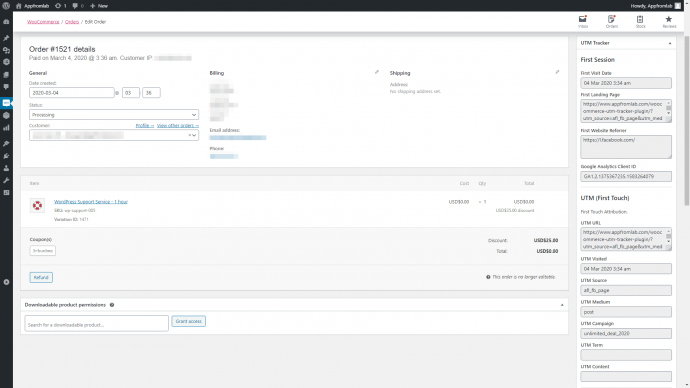Select the UTM Source field
The width and height of the screenshot is (690, 388).
coord(626,290)
